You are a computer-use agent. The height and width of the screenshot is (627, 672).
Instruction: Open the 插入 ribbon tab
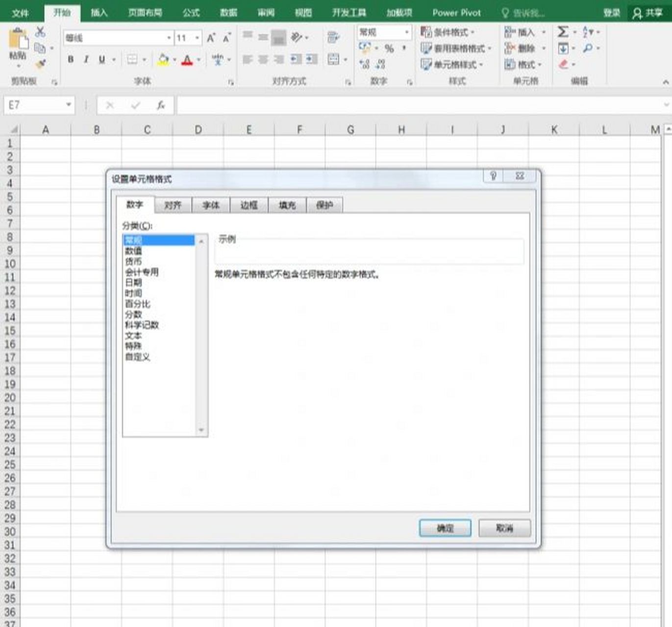99,13
